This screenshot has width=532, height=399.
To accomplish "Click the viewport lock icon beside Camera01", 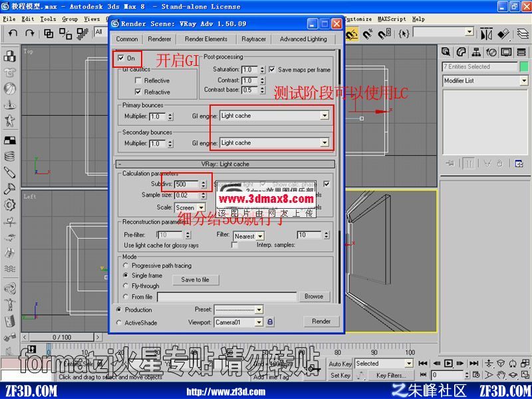I will 270,322.
